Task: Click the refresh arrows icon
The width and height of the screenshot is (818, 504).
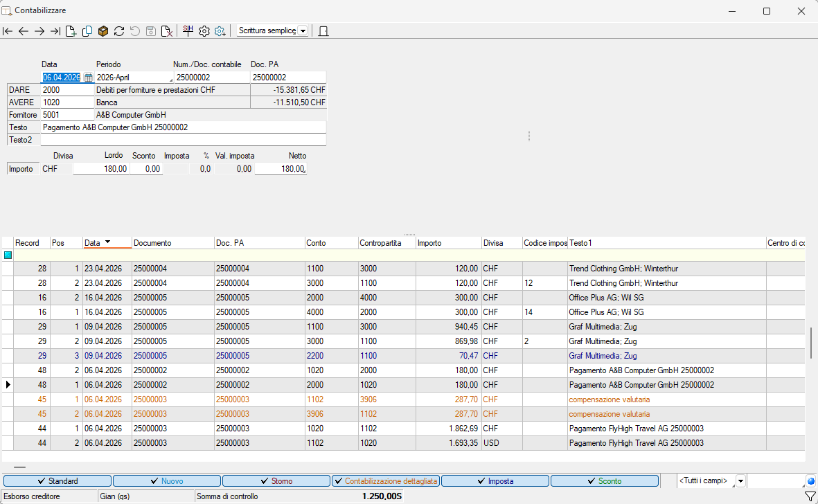Action: pos(119,31)
